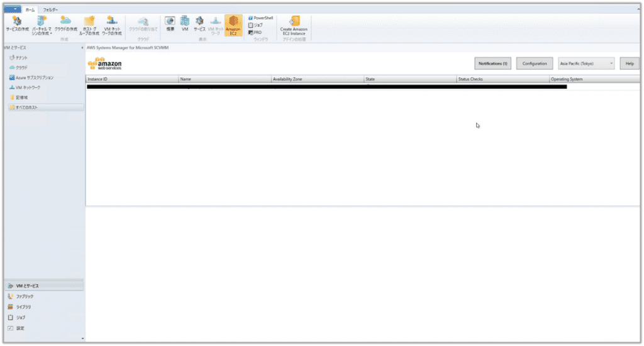Open the PowerShell window
Screen dimensions: 644x346
pyautogui.click(x=261, y=18)
